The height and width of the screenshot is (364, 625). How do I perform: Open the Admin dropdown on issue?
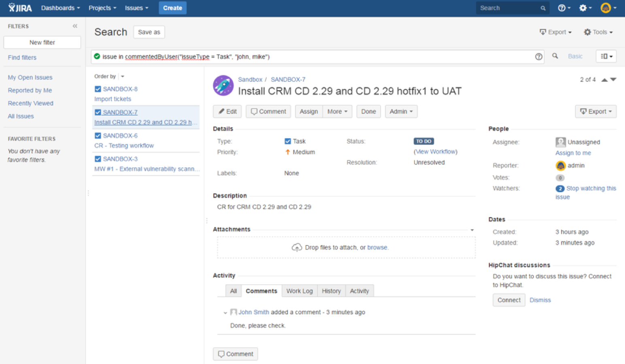pos(401,111)
